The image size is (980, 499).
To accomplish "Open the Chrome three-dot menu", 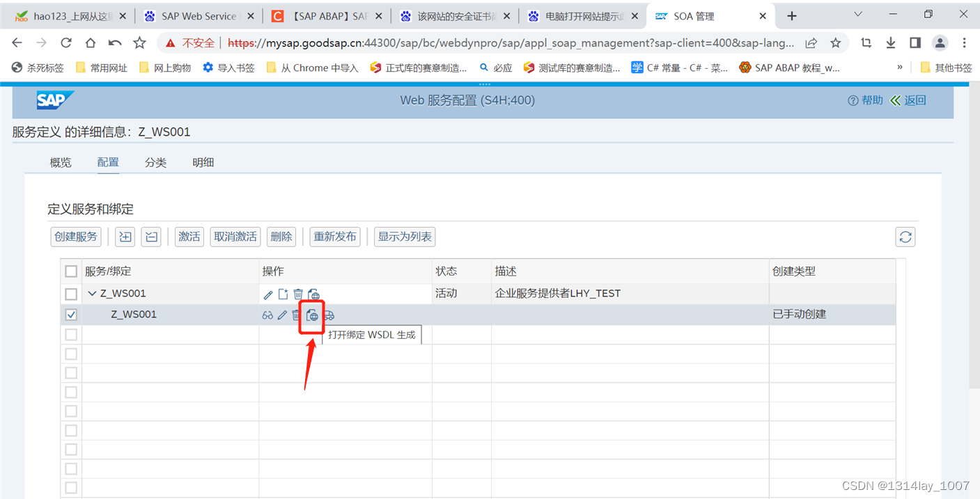I will click(965, 43).
